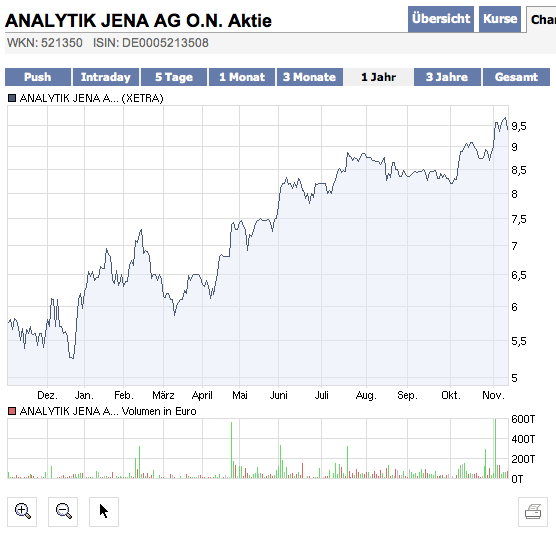The image size is (556, 536).
Task: Click the März month axis label
Action: [x=163, y=395]
